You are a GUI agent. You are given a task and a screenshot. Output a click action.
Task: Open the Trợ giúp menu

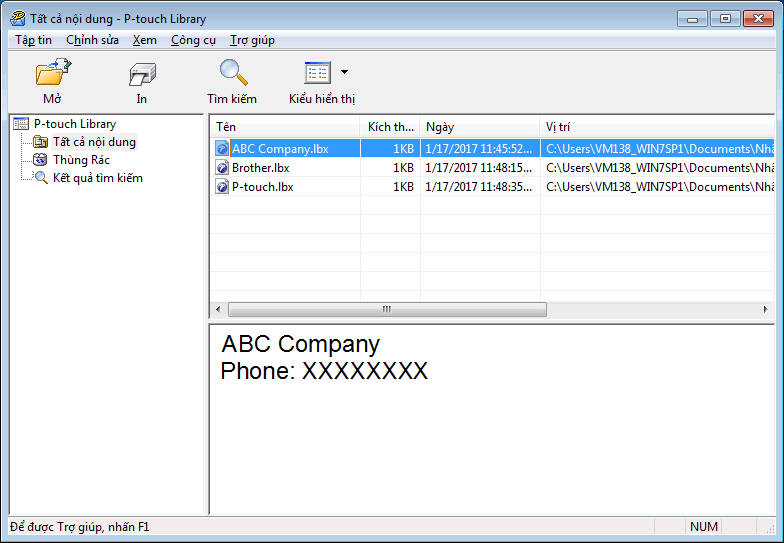(x=252, y=40)
